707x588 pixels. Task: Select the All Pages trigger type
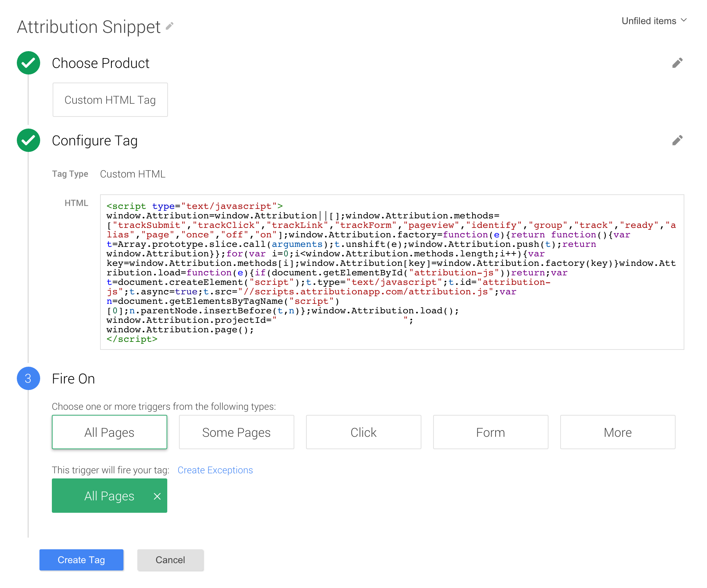110,432
